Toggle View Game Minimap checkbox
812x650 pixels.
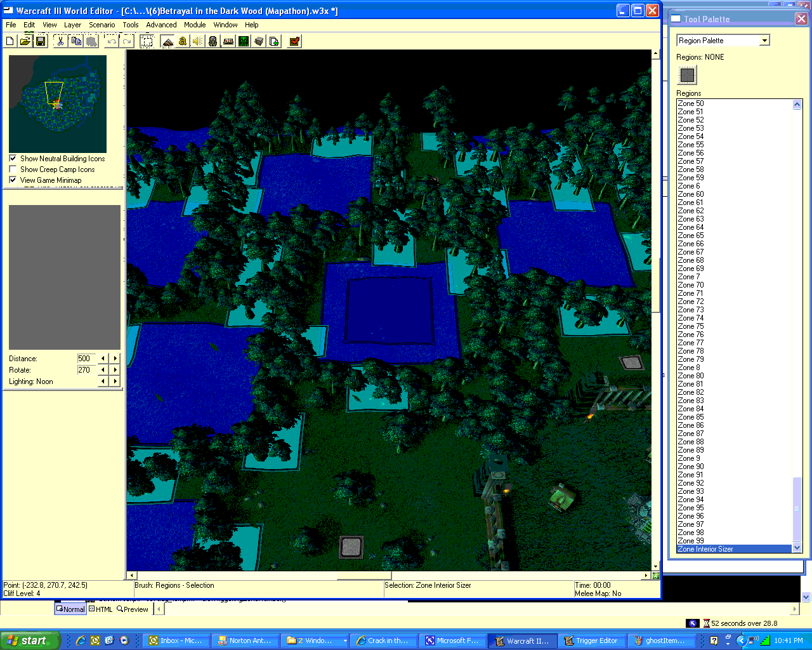pos(13,180)
